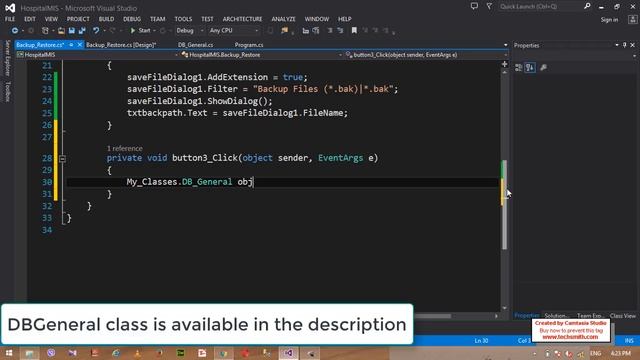Open the FILE menu

[10, 19]
